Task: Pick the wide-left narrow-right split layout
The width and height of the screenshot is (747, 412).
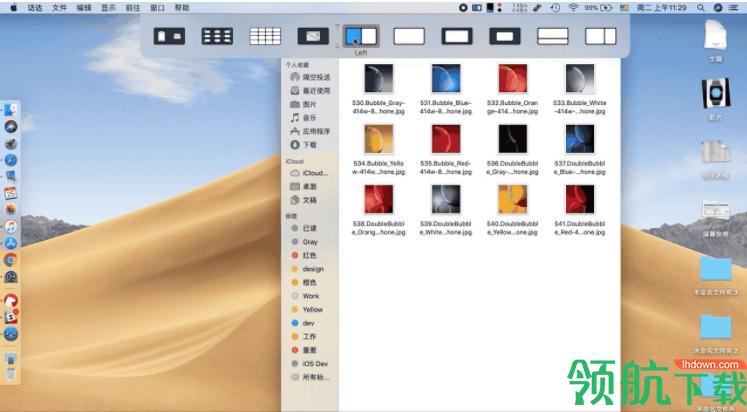Action: pyautogui.click(x=601, y=36)
